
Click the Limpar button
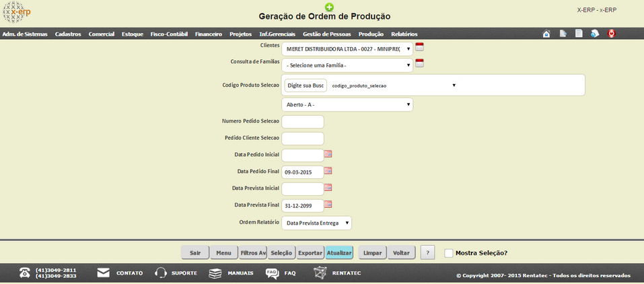coord(373,253)
